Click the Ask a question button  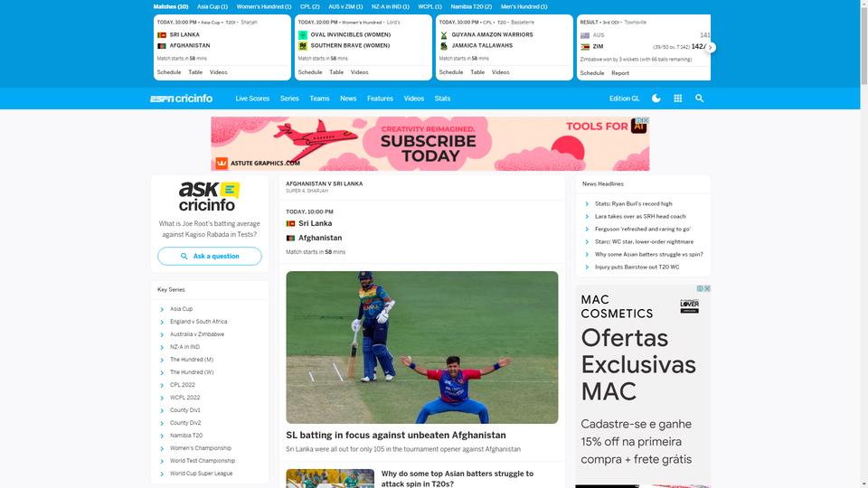click(x=209, y=256)
